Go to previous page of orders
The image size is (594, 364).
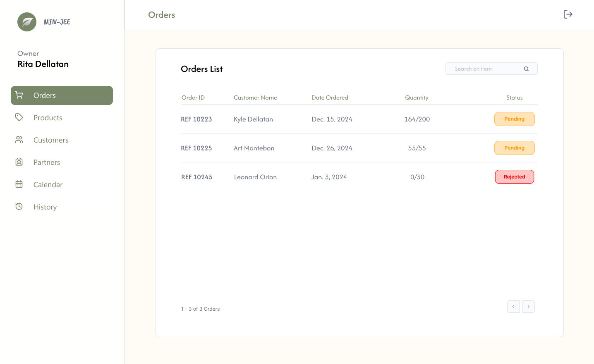(x=513, y=307)
